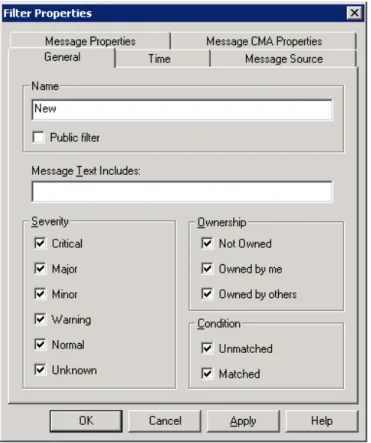Apply the filter settings
371x443 pixels.
(x=243, y=421)
